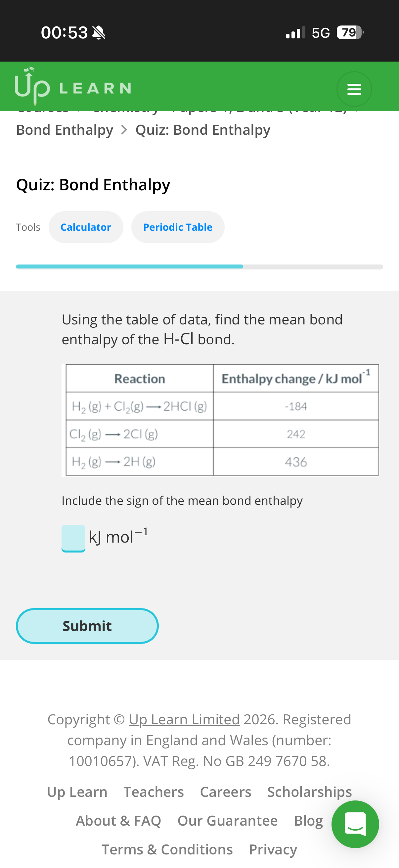Click the answer input box
399x868 pixels.
coord(73,538)
